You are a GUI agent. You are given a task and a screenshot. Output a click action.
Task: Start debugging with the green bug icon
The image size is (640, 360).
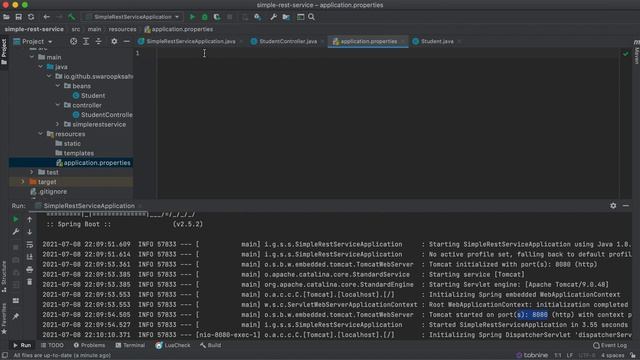204,17
